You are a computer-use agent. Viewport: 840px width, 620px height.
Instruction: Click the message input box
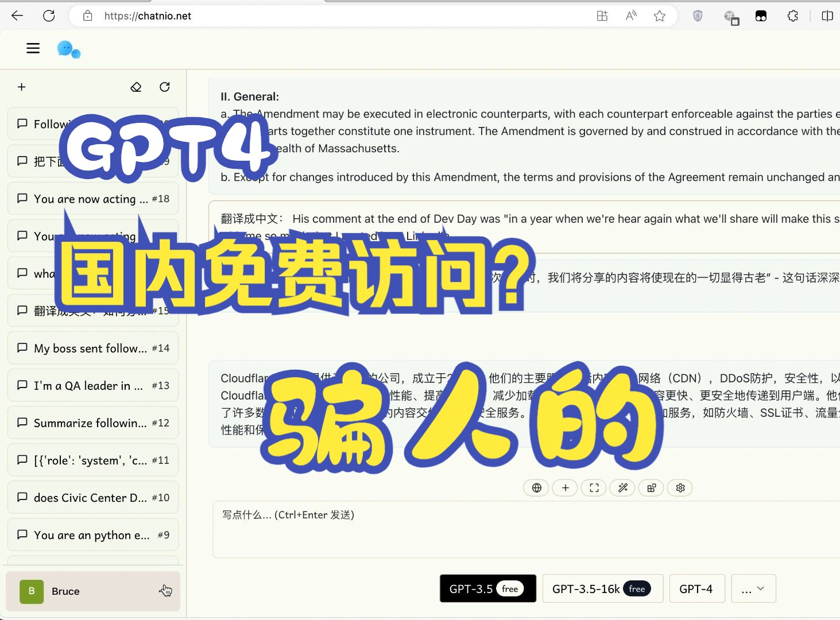527,529
